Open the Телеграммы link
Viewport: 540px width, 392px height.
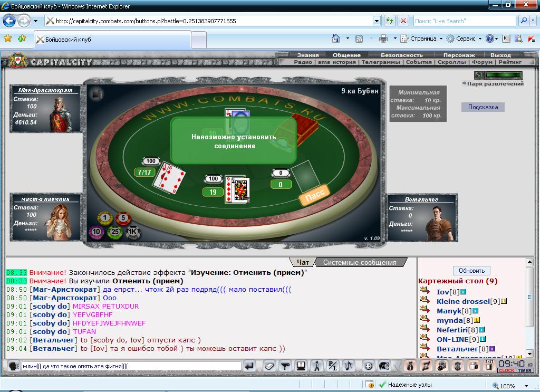pos(381,62)
